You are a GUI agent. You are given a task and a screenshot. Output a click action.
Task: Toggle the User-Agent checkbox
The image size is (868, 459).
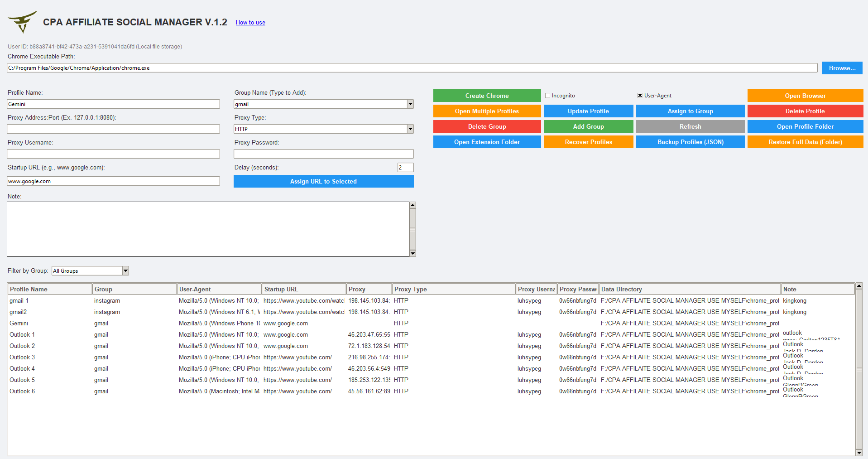(640, 96)
